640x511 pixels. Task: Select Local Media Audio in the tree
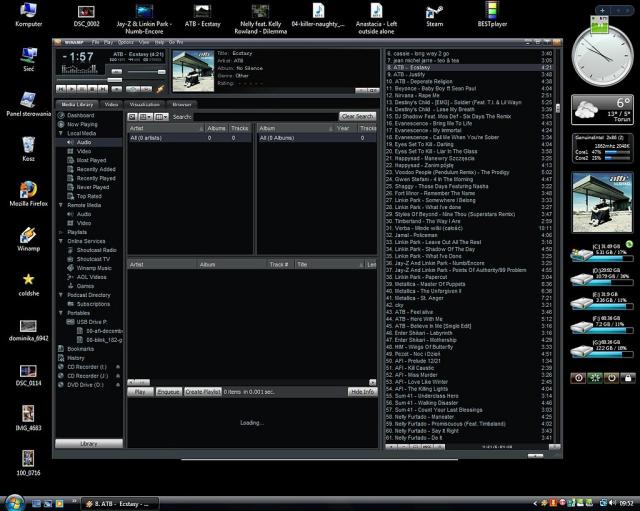click(x=84, y=142)
